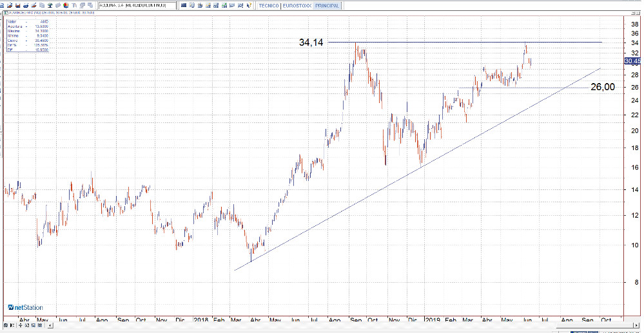Viewport: 644px width, 333px height.
Task: Click the netStation logo
Action: pos(26,307)
